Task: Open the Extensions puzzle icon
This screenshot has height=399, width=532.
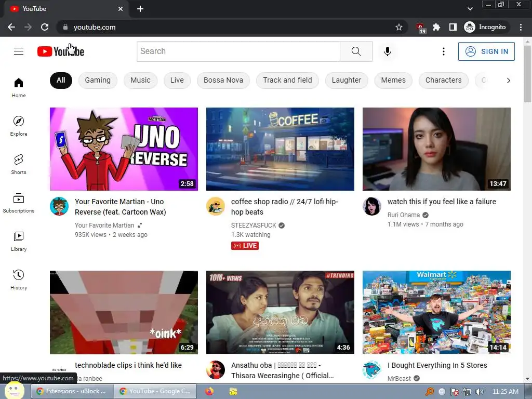Action: pos(436,27)
